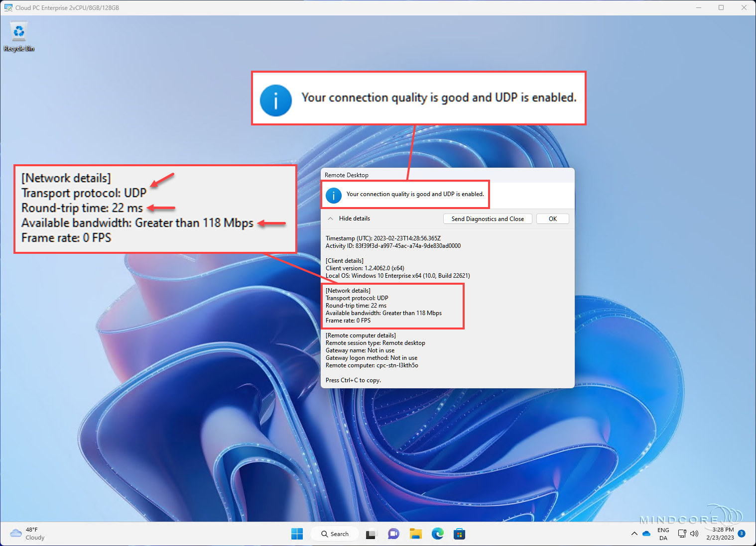Open the volume control icon

click(694, 533)
